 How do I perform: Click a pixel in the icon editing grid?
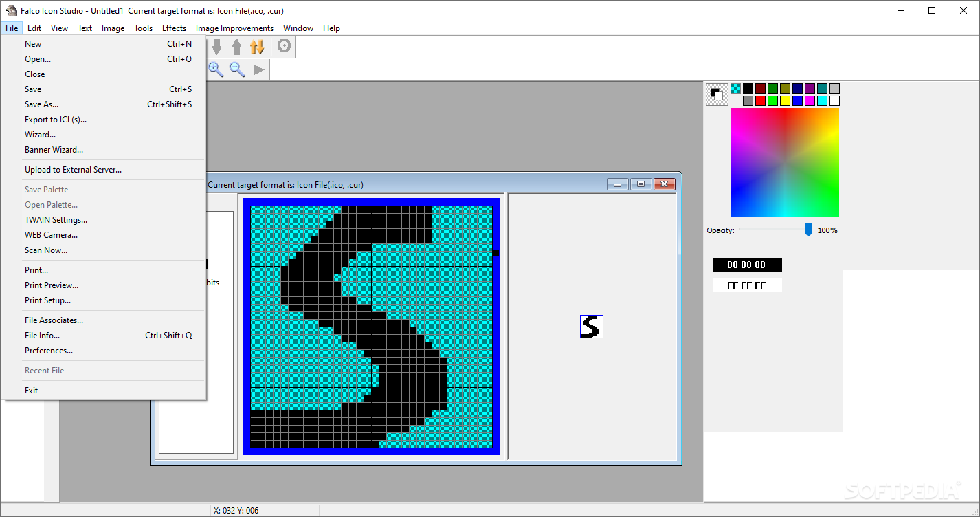click(371, 327)
